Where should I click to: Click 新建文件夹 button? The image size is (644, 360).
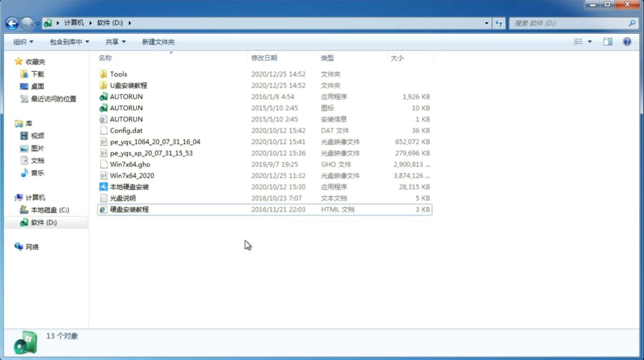click(158, 42)
